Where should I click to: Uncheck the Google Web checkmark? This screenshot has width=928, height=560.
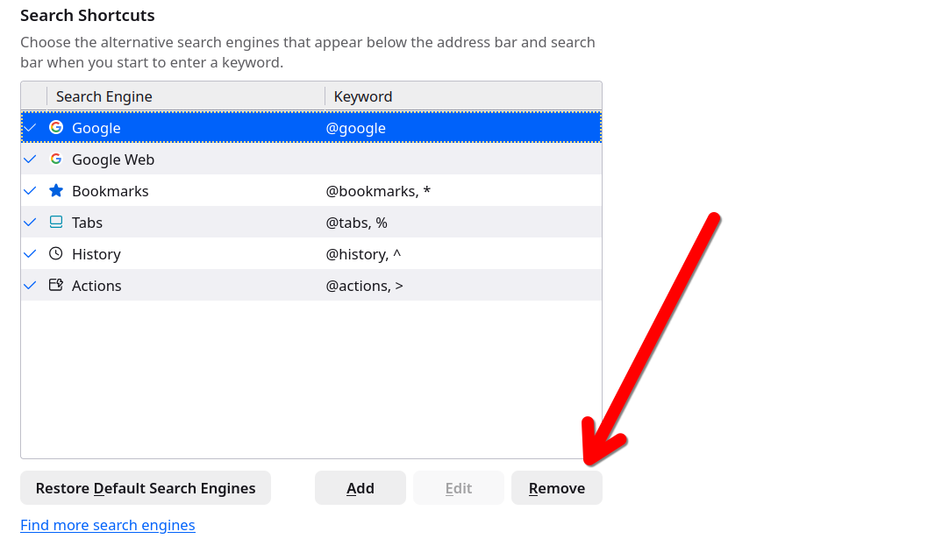pyautogui.click(x=31, y=159)
